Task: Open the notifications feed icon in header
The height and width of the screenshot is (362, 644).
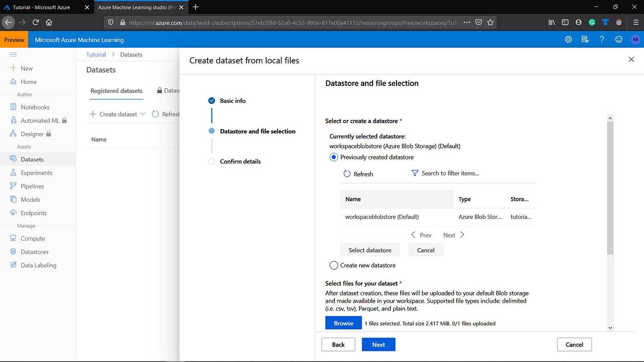Action: (x=585, y=40)
